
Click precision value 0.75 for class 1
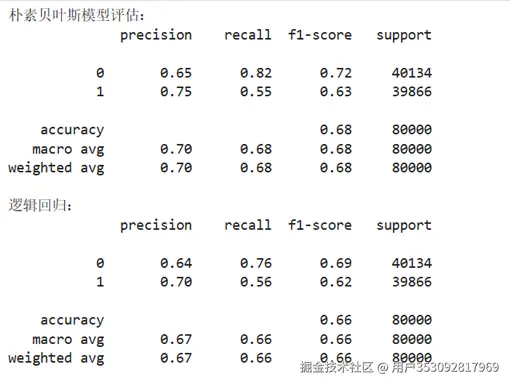pos(176,92)
